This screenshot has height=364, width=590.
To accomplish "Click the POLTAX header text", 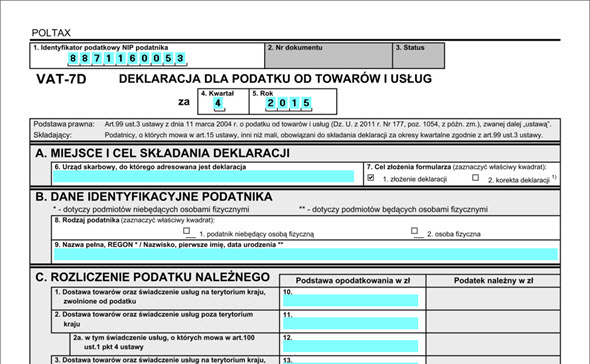I will pyautogui.click(x=51, y=33).
